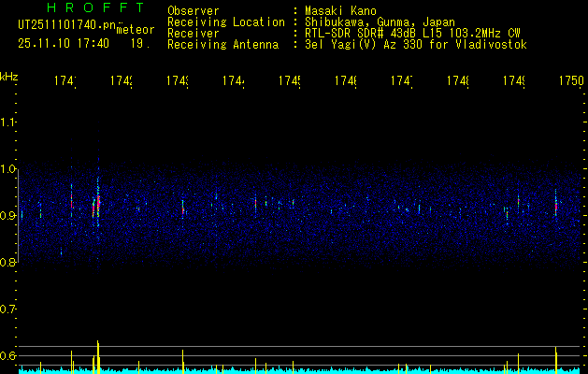Click the 1750 time axis label
Image resolution: width=588 pixels, height=374 pixels.
[571, 80]
